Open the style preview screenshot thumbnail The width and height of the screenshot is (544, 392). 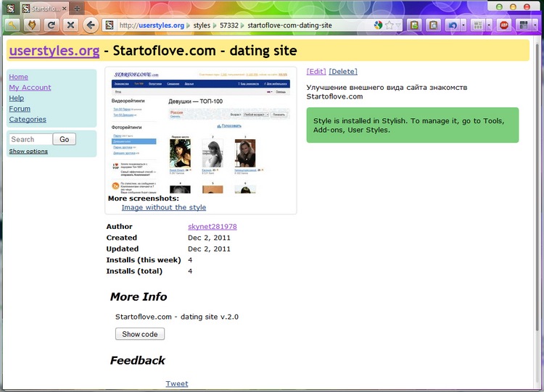[200, 131]
